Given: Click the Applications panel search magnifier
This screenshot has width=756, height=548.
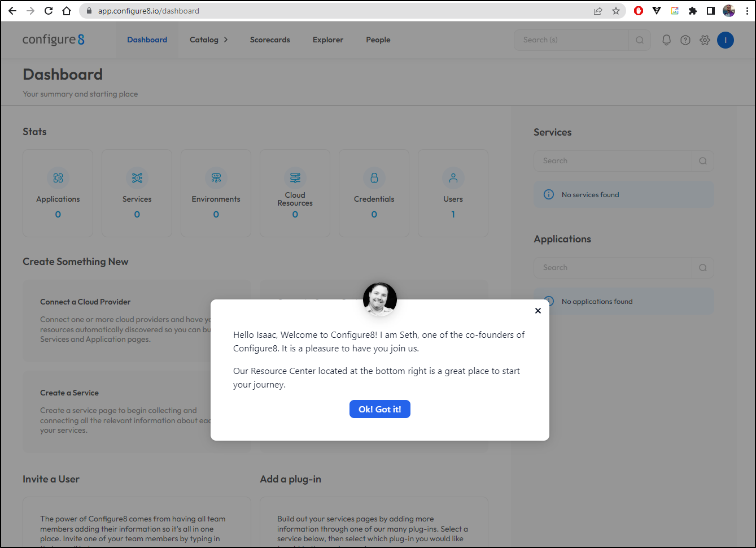Looking at the screenshot, I should [x=703, y=268].
